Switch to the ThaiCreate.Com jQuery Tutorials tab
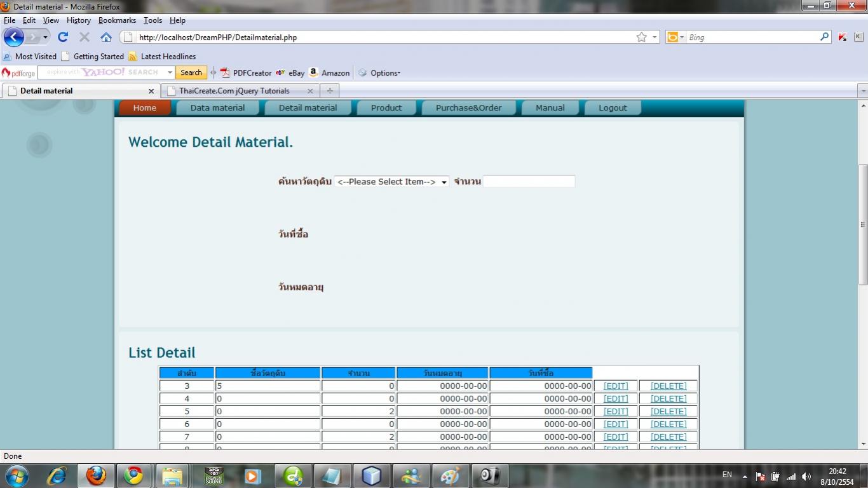 coord(240,91)
